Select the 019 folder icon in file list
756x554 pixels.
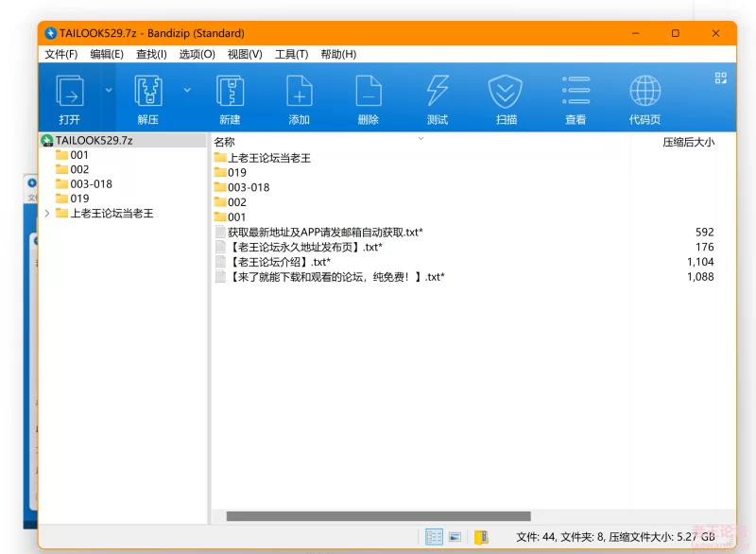click(220, 172)
